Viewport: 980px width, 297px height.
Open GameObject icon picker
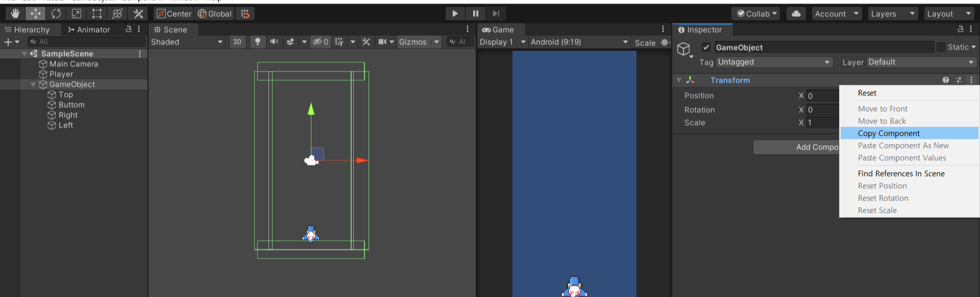coord(684,50)
